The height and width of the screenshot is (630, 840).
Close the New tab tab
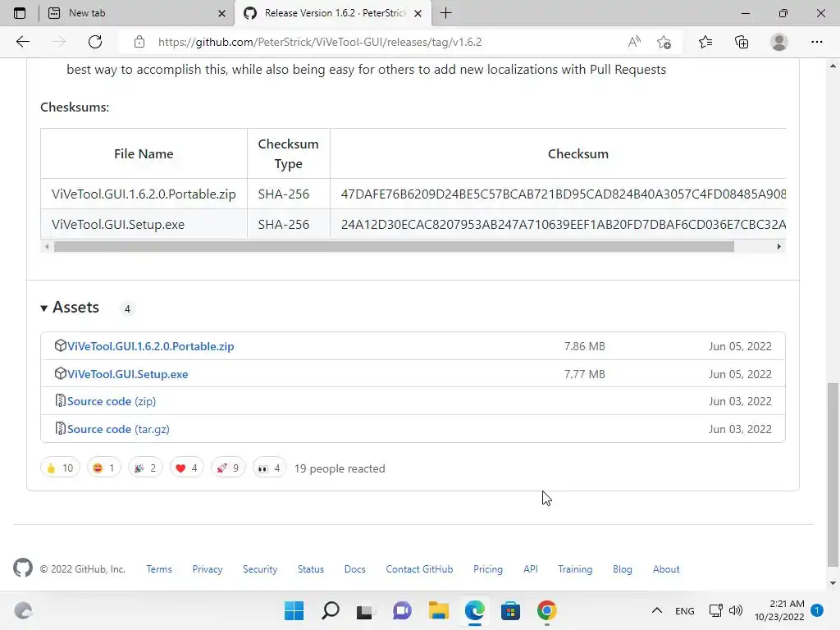[221, 13]
